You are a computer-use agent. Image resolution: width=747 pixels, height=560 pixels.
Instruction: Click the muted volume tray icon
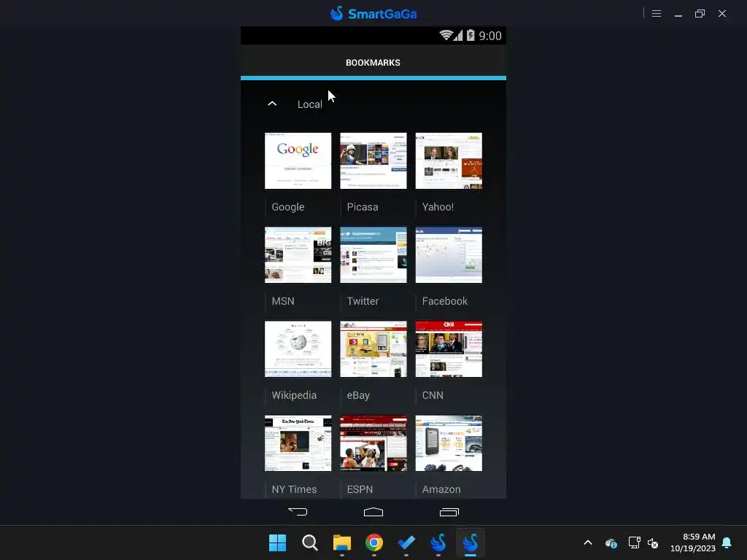coord(653,542)
